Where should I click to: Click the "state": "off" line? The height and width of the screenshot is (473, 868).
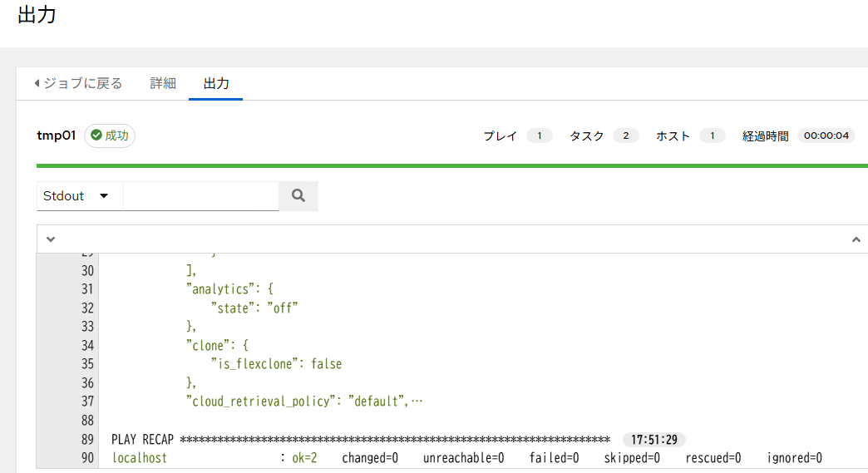coord(254,308)
